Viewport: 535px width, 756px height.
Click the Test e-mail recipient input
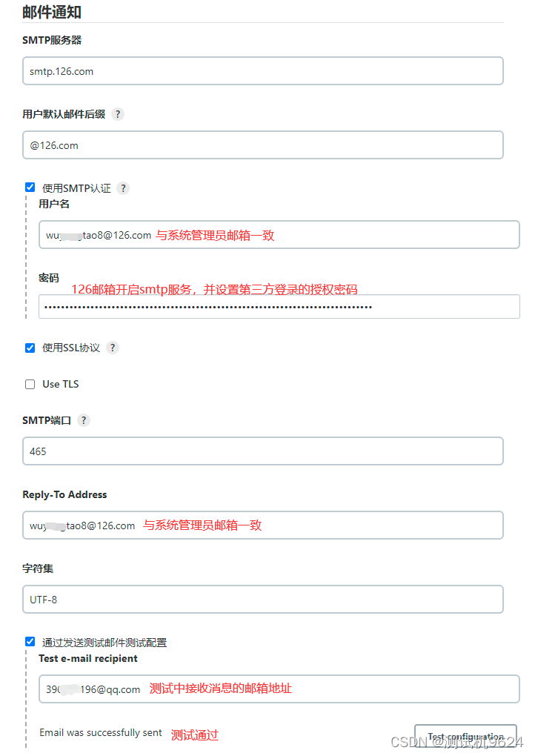click(x=279, y=689)
